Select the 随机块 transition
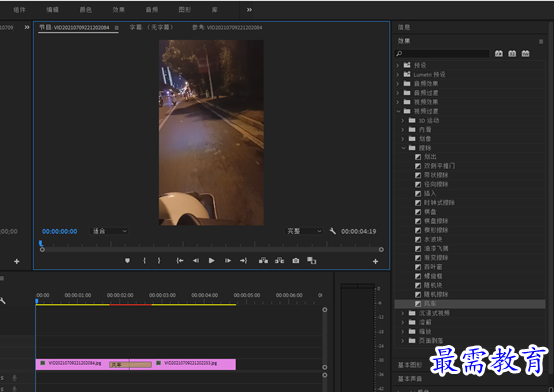This screenshot has height=392, width=554. click(433, 285)
